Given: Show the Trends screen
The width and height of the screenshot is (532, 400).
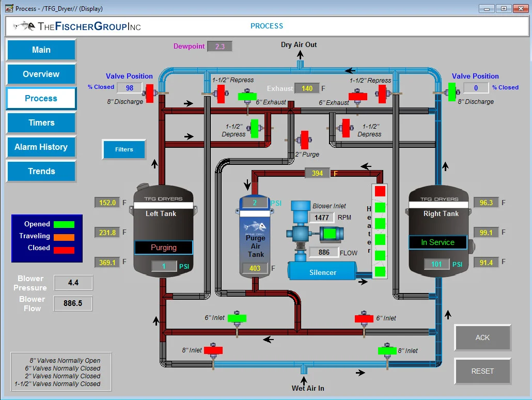Looking at the screenshot, I should 41,171.
